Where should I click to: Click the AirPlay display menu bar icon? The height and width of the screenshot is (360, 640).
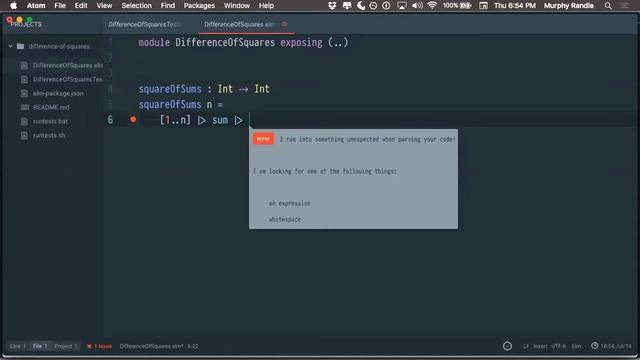[402, 6]
